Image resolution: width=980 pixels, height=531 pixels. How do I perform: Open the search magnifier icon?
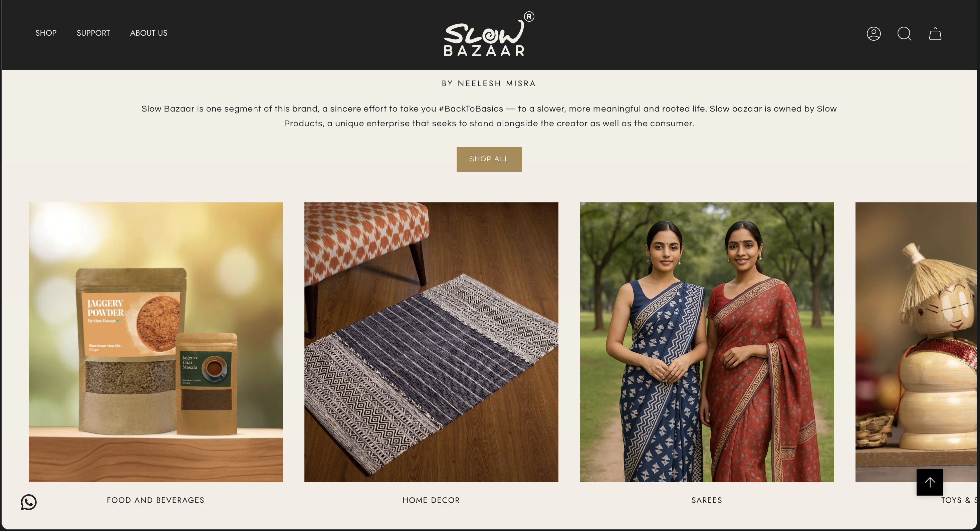click(x=904, y=33)
